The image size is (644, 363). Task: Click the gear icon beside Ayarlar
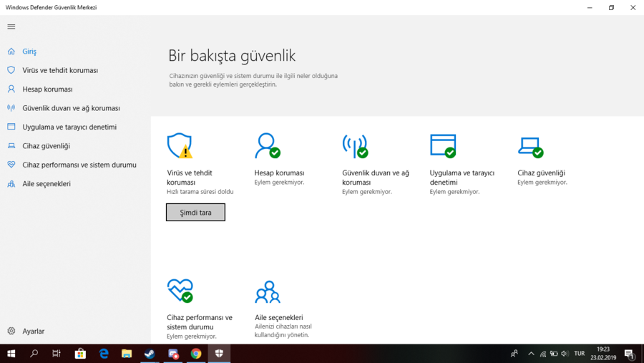[x=11, y=331]
